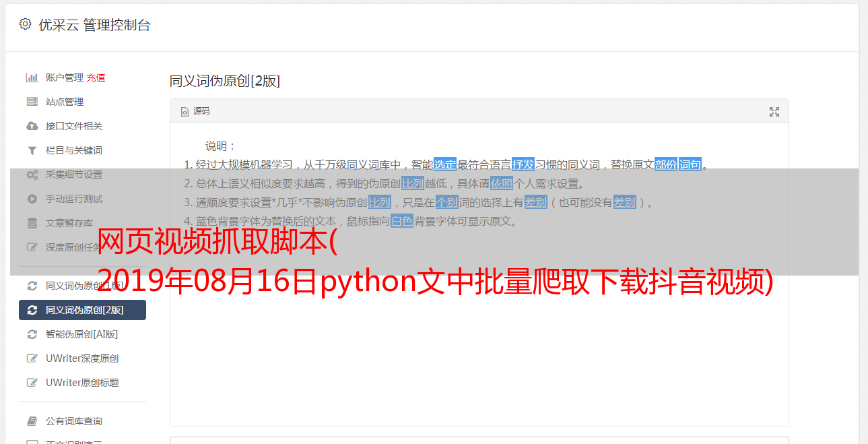Click the fullscreen expand icon in editor toolbar
The height and width of the screenshot is (444, 868).
774,112
